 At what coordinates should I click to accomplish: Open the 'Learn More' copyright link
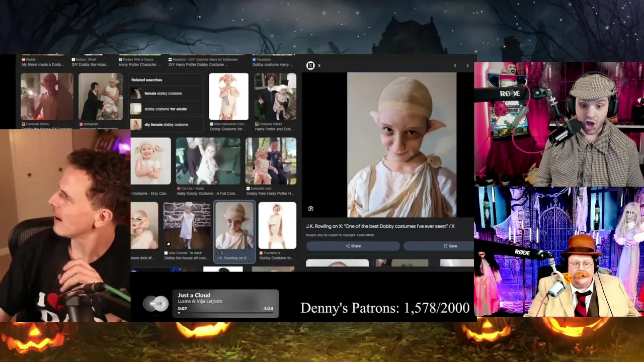365,235
